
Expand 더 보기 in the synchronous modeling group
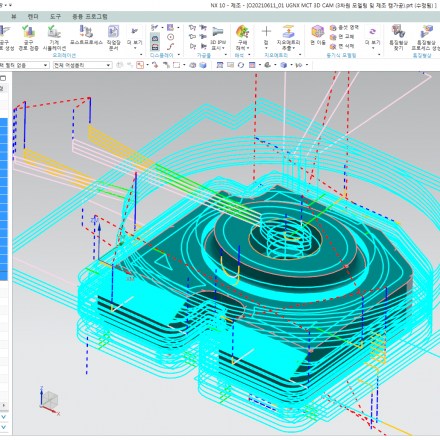(372, 37)
